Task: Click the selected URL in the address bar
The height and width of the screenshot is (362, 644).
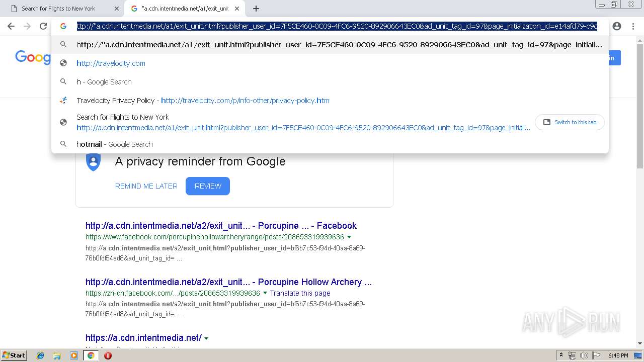Action: pyautogui.click(x=337, y=26)
